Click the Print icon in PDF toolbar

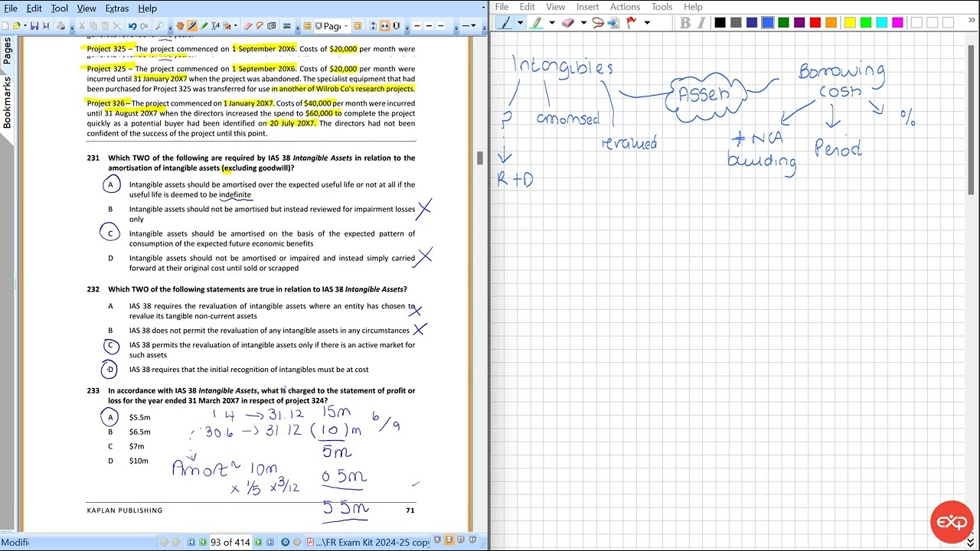(61, 26)
